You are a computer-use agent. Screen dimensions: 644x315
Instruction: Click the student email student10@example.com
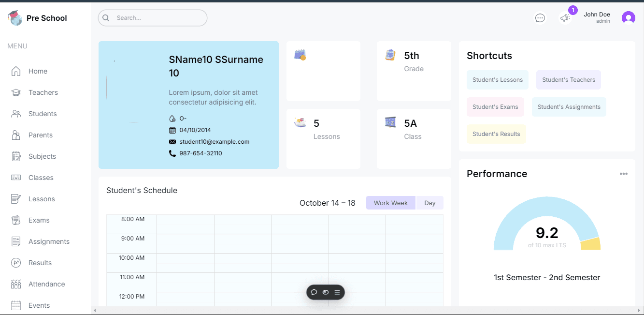pyautogui.click(x=214, y=141)
